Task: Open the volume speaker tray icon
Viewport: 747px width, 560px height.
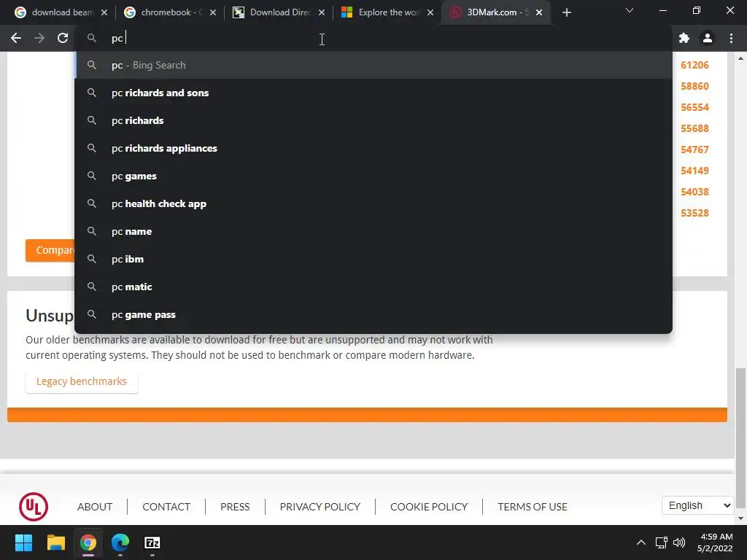Action: tap(679, 542)
